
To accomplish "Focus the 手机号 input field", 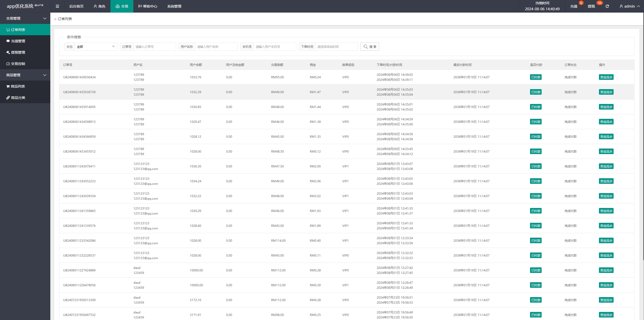I will [275, 47].
